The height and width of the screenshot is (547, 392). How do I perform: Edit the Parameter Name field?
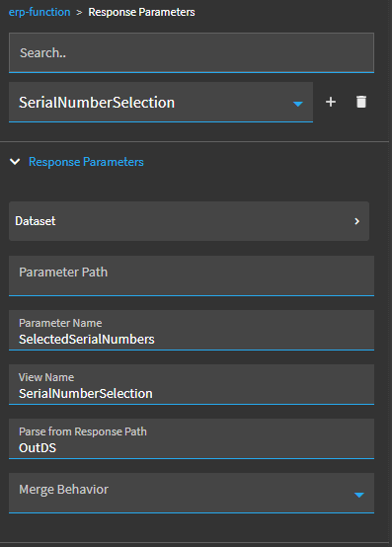[x=192, y=330]
